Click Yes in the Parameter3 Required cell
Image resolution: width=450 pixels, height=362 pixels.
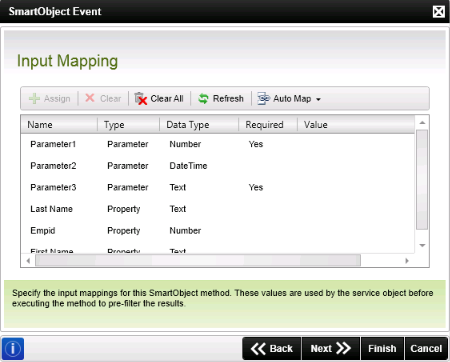click(256, 188)
